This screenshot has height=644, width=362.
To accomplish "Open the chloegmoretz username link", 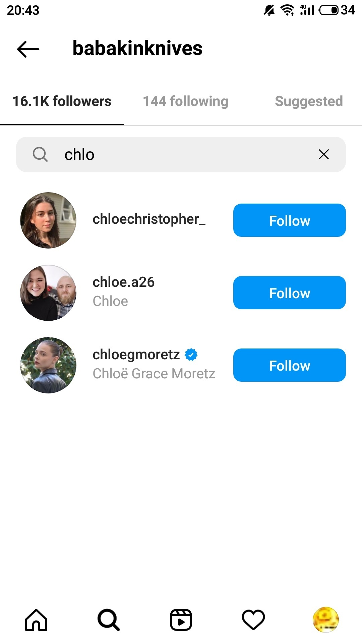I will tap(136, 355).
